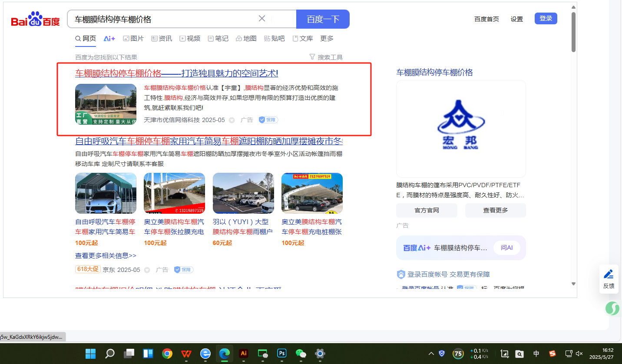Open Internet Explorer from the taskbar
622x364 pixels.
click(205, 354)
